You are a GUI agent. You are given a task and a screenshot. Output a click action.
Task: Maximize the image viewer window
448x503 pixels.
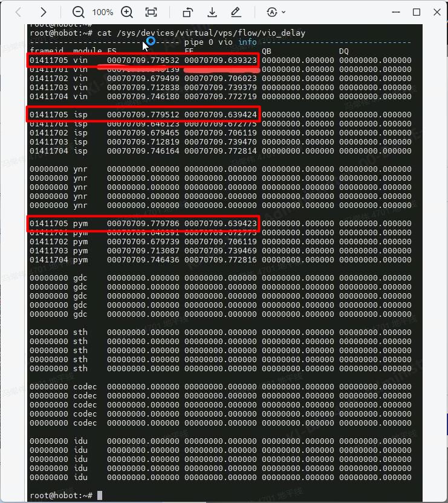click(x=417, y=12)
